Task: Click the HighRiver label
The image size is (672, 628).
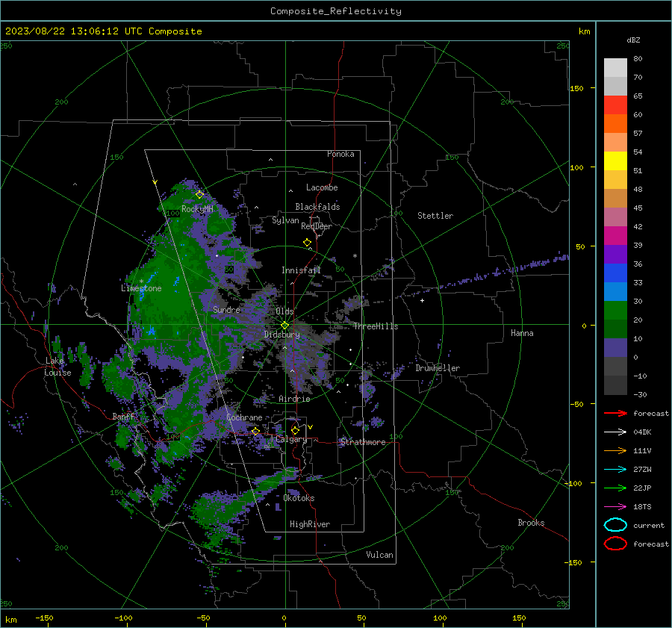Action: click(x=310, y=524)
